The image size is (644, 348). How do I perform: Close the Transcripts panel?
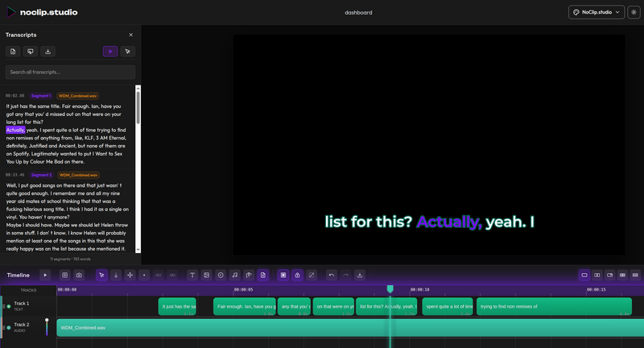coord(131,35)
